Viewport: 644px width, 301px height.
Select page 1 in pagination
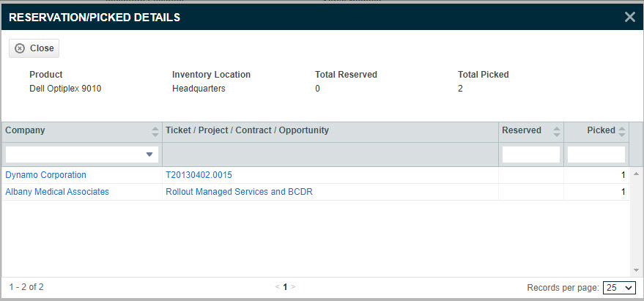[x=285, y=287]
